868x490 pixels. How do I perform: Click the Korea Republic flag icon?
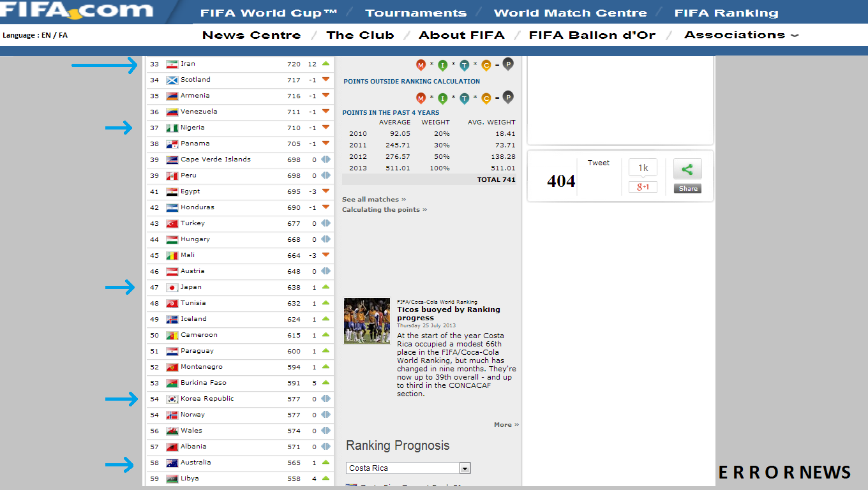tap(172, 399)
